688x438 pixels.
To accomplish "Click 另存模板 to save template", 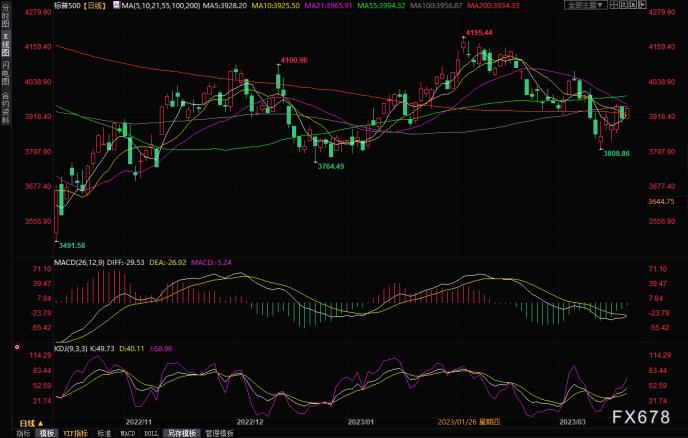I will [x=182, y=433].
